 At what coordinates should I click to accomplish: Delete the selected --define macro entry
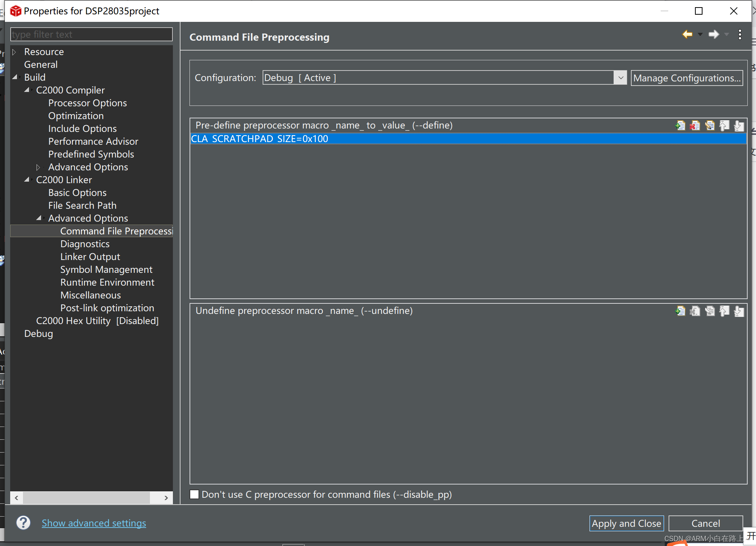point(695,125)
